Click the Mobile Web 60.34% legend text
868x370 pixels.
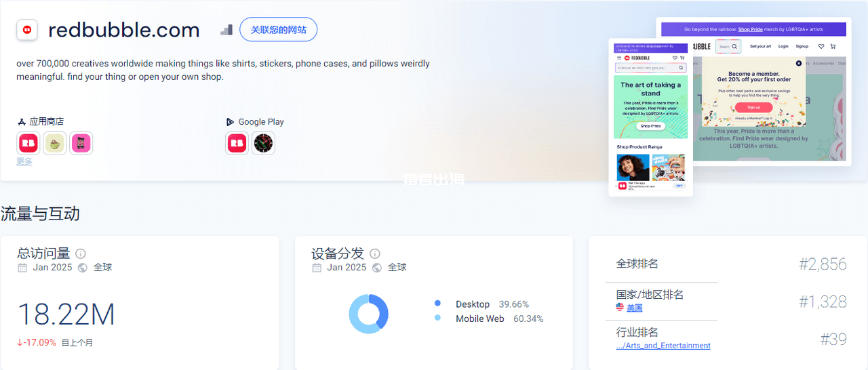[x=499, y=318]
